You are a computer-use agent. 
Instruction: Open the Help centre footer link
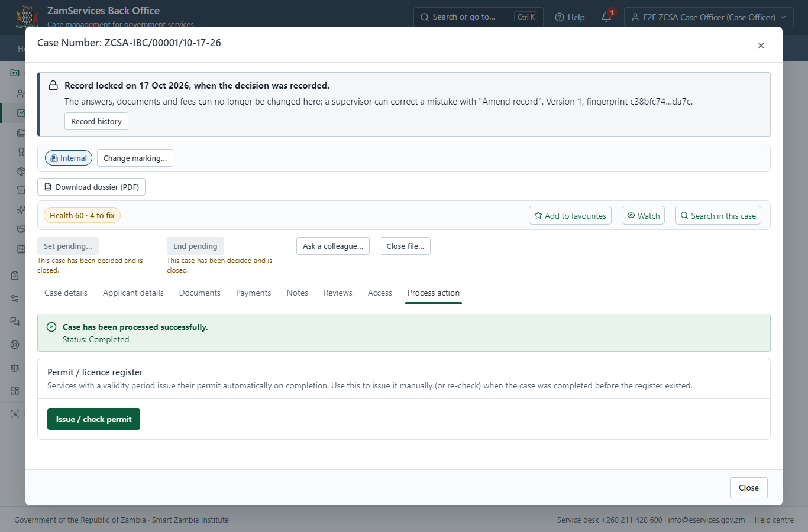(774, 520)
